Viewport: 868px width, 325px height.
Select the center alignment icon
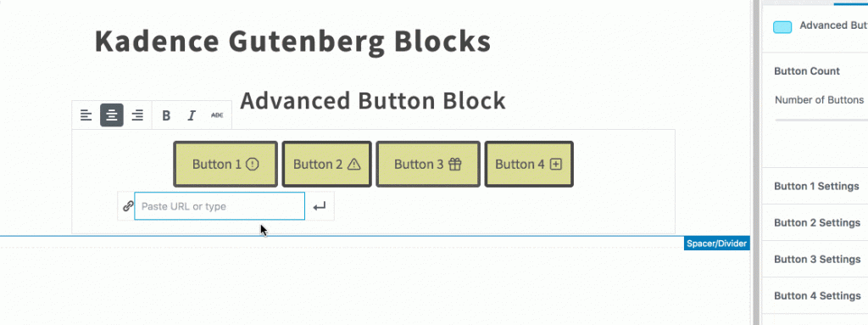pyautogui.click(x=112, y=115)
